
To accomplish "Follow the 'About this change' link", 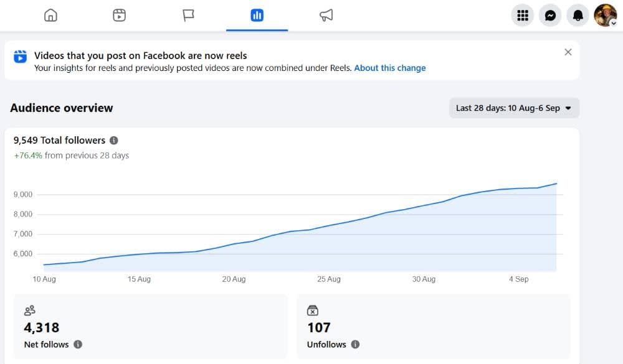I will coord(390,68).
